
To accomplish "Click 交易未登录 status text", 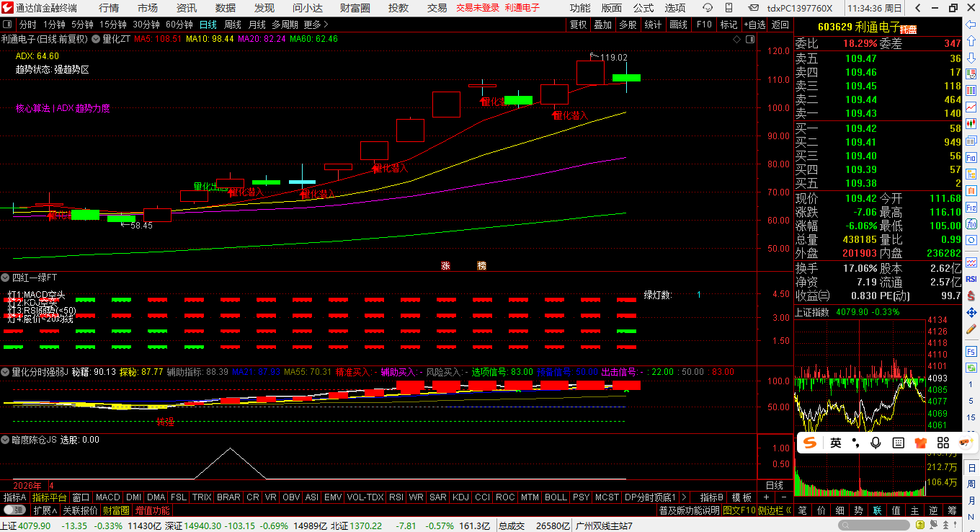I will [478, 8].
